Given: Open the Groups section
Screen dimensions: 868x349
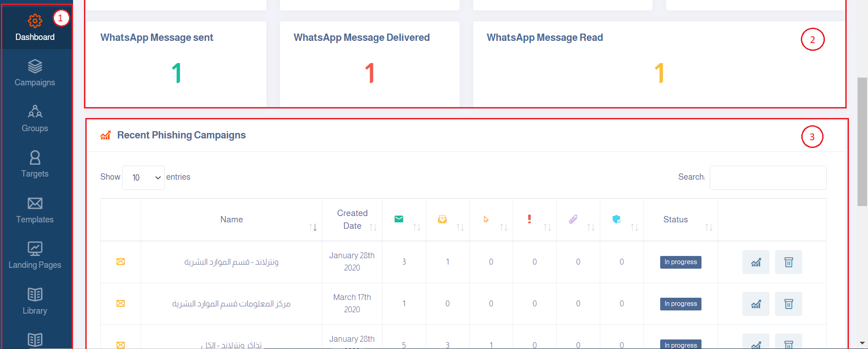Looking at the screenshot, I should pyautogui.click(x=35, y=118).
